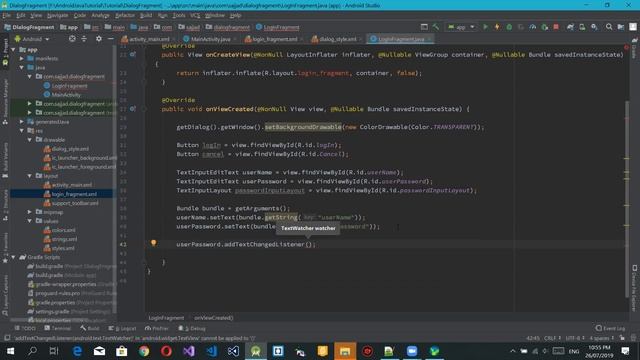Image resolution: width=640 pixels, height=360 pixels.
Task: Collapse the java folder
Action: coord(22,67)
